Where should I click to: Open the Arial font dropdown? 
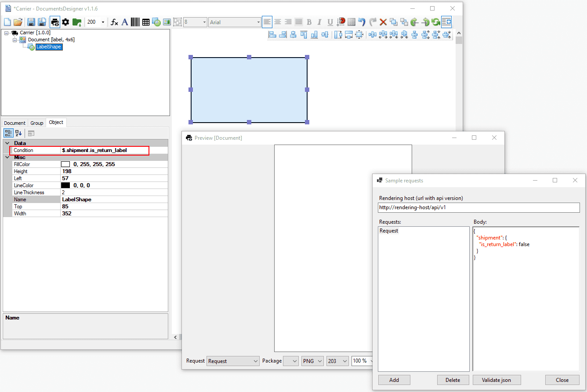pyautogui.click(x=235, y=22)
